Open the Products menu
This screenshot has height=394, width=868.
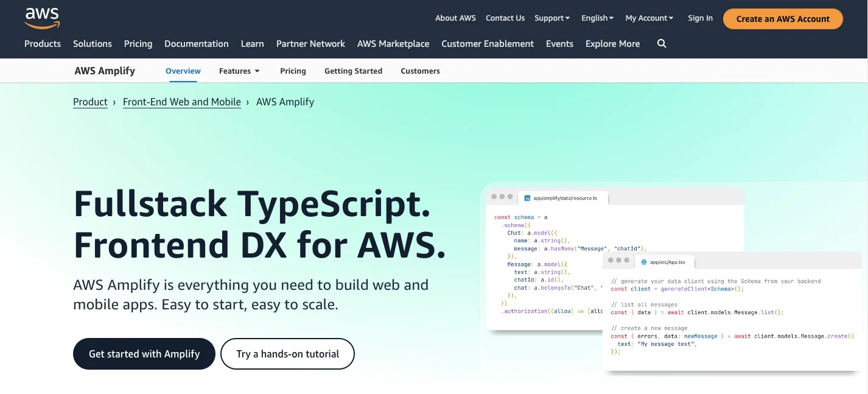click(43, 44)
